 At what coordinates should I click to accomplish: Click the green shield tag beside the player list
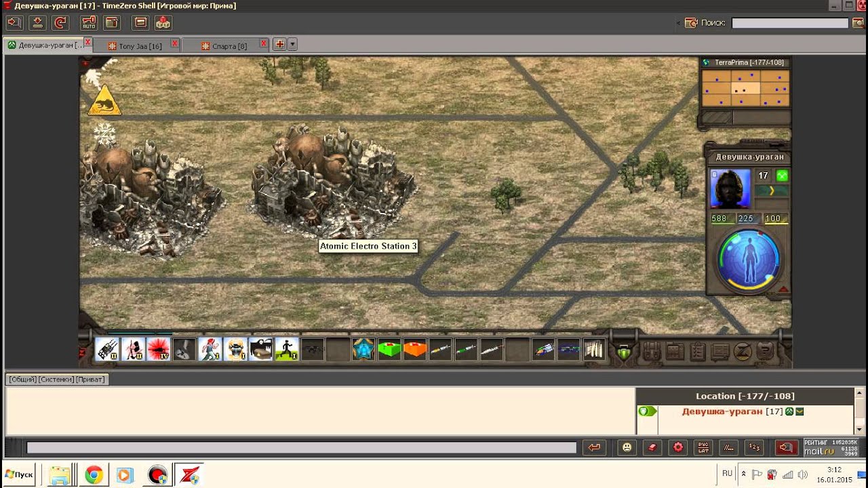click(647, 411)
